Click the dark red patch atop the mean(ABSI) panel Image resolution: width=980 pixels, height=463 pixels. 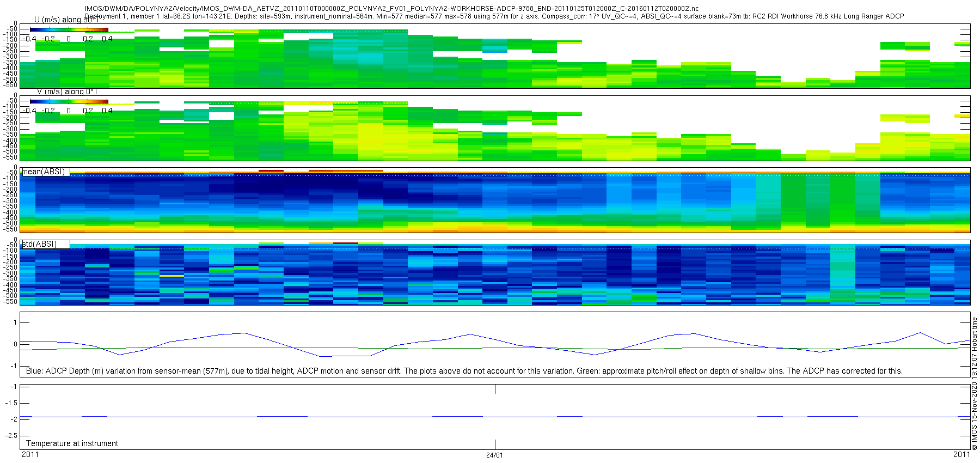[x=271, y=171]
